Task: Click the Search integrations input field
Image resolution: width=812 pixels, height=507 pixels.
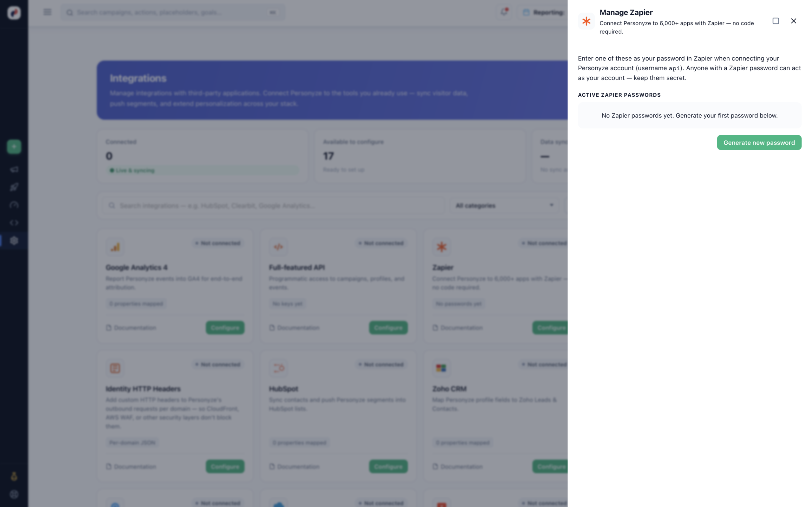Action: 273,206
